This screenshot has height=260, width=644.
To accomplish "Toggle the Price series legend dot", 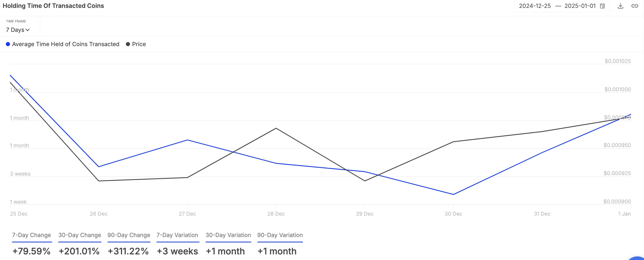I will pyautogui.click(x=128, y=44).
